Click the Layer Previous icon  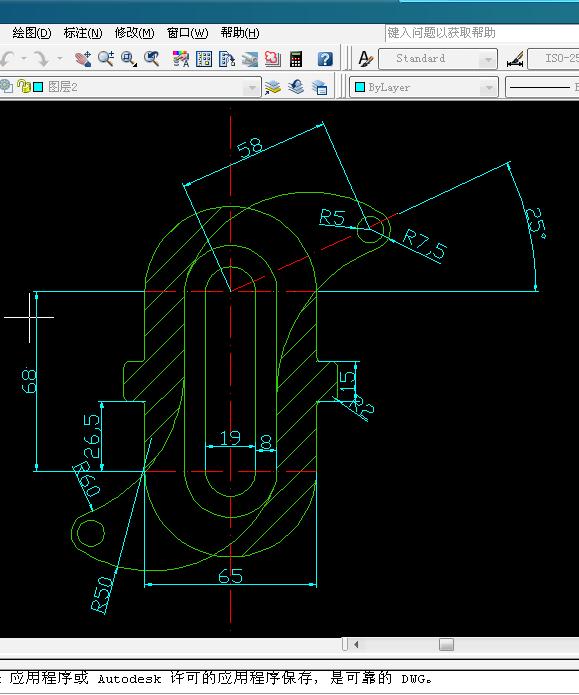coord(296,87)
